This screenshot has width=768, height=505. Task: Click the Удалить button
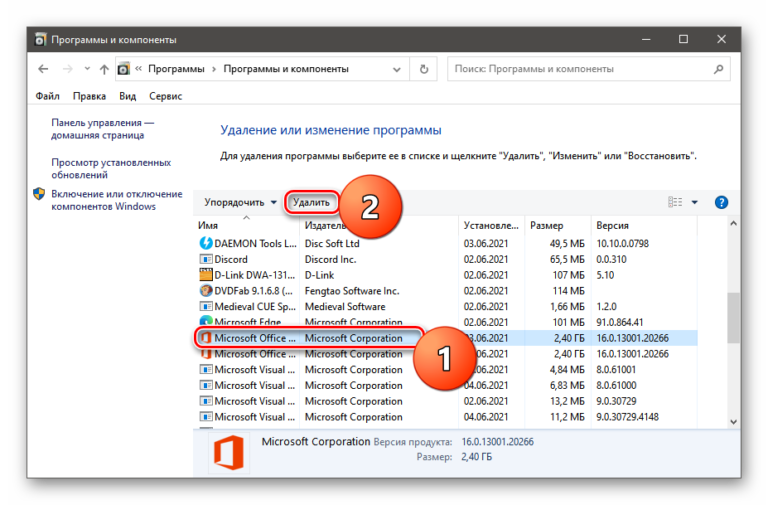311,202
